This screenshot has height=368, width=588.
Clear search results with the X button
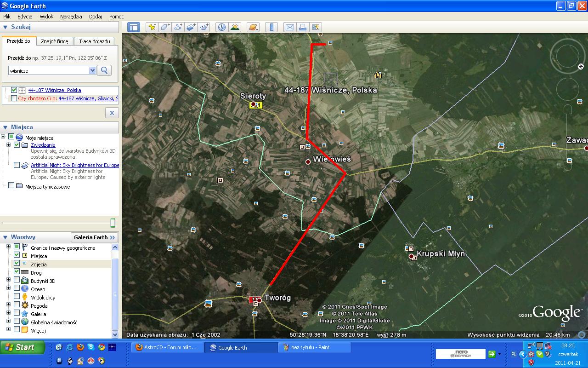click(x=112, y=113)
